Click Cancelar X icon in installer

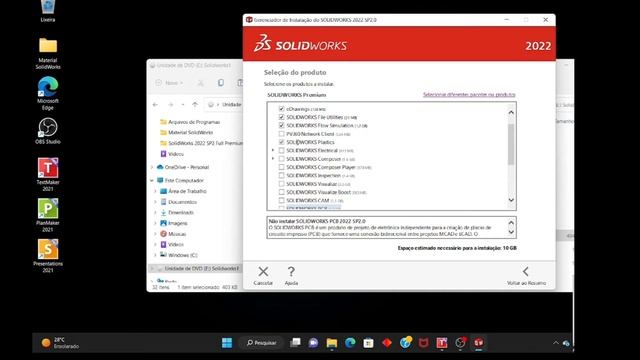coord(263,272)
